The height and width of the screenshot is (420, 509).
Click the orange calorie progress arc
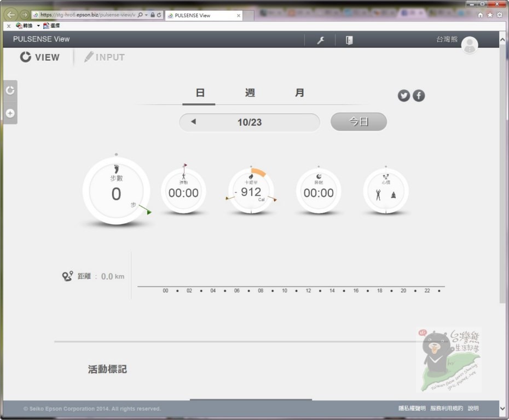pos(259,172)
